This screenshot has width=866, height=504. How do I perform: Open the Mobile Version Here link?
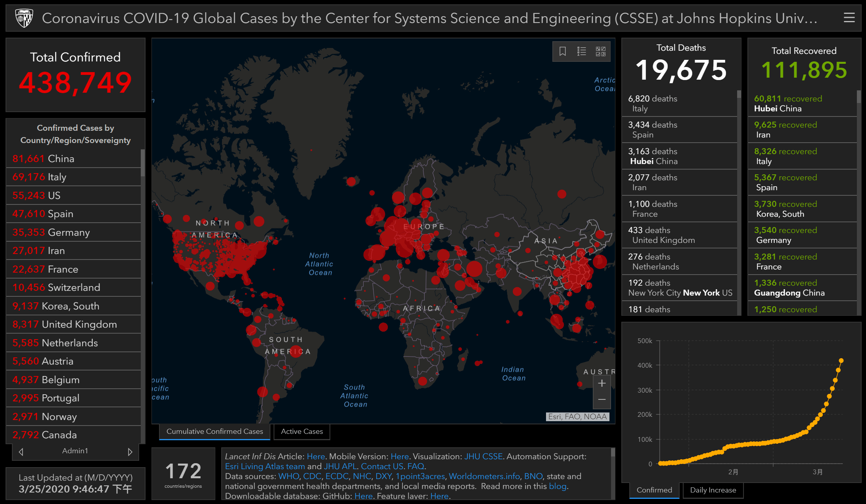tap(399, 456)
